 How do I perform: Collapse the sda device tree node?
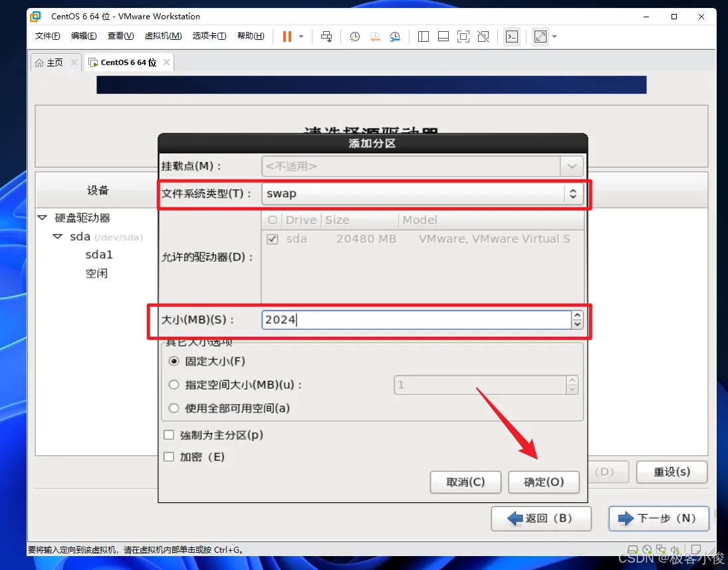click(58, 237)
